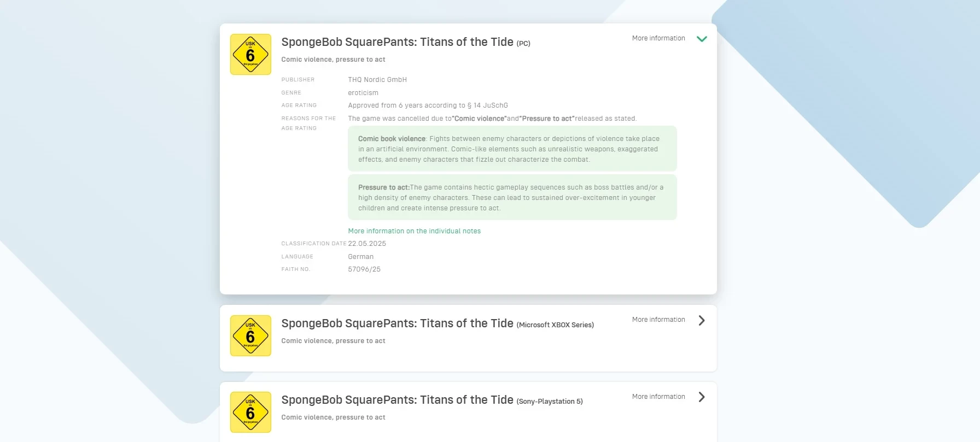Screen dimensions: 980x442
Task: Click the 'Comic book violence' green description box
Action: click(512, 149)
